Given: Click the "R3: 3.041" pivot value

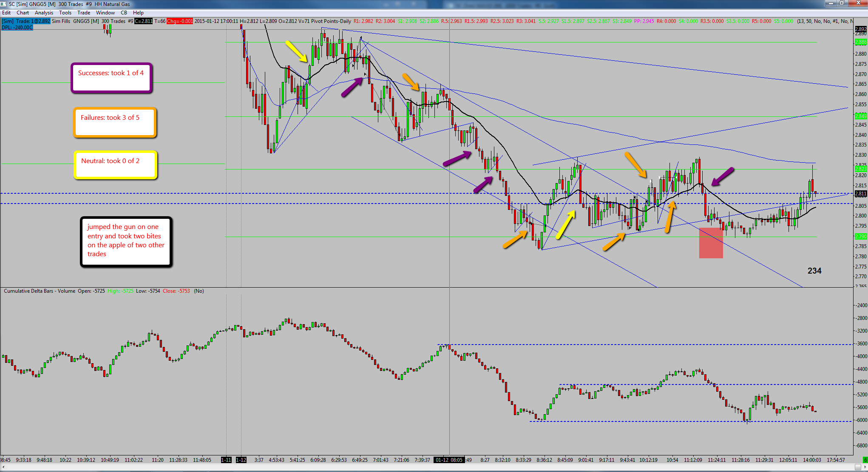Looking at the screenshot, I should tap(526, 21).
